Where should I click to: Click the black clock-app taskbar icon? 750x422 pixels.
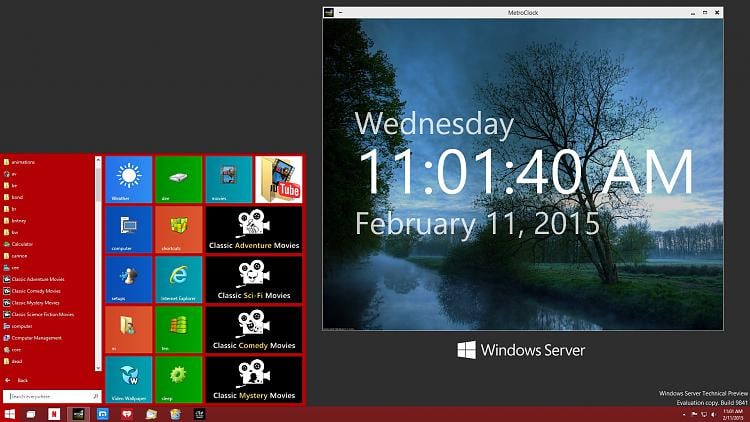tap(199, 414)
